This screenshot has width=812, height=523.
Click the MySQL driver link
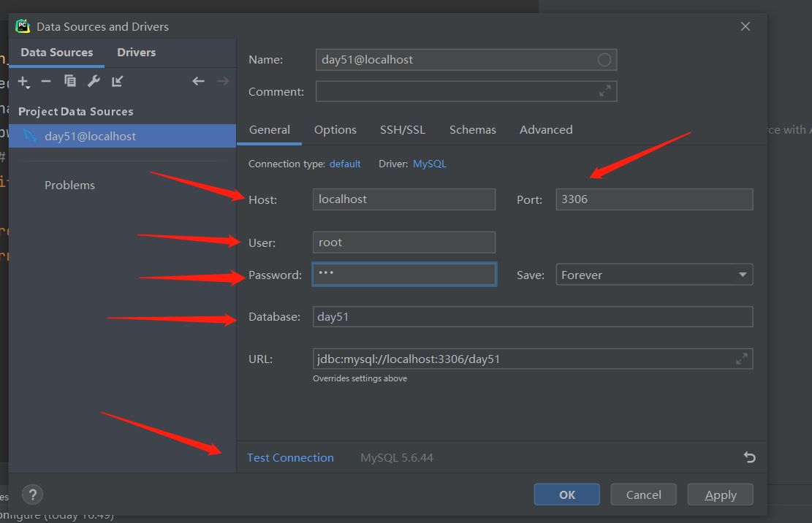tap(429, 164)
